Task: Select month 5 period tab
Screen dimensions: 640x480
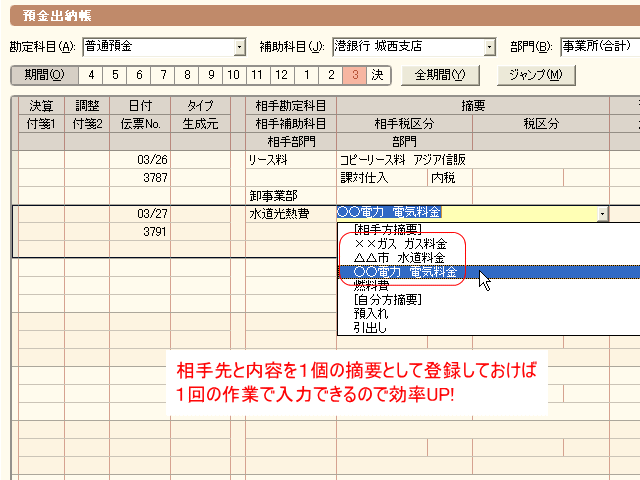Action: (115, 75)
